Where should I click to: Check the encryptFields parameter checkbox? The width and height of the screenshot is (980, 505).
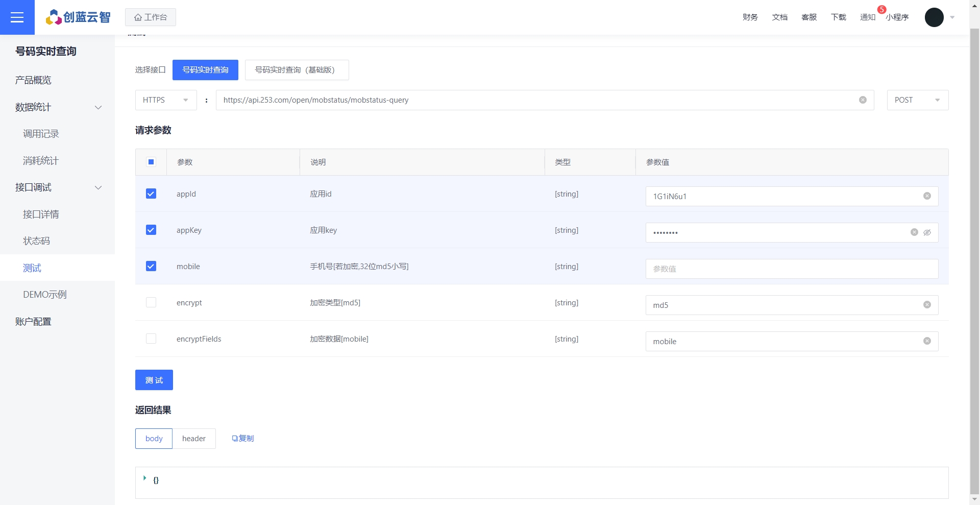pyautogui.click(x=151, y=339)
